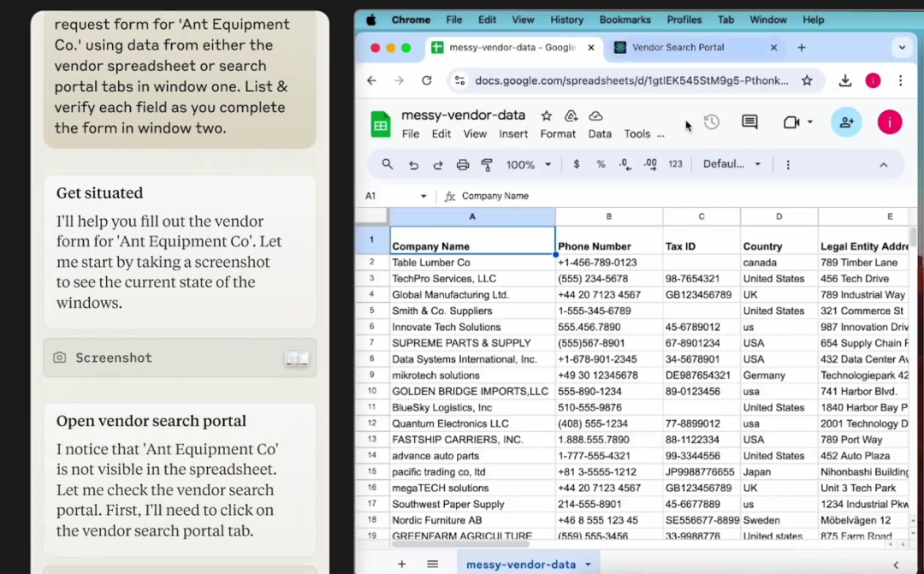Select column B header
Screen dimensions: 924x574
(609, 217)
